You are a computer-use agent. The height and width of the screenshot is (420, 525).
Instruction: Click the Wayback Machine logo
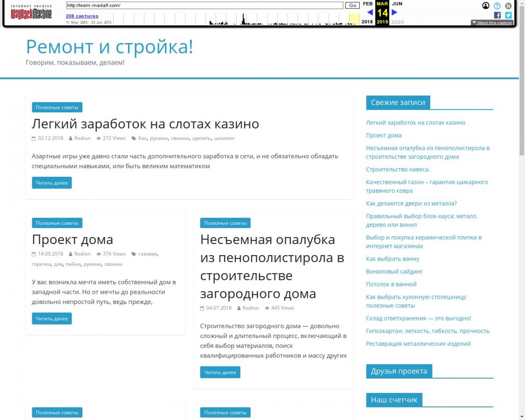(31, 12)
